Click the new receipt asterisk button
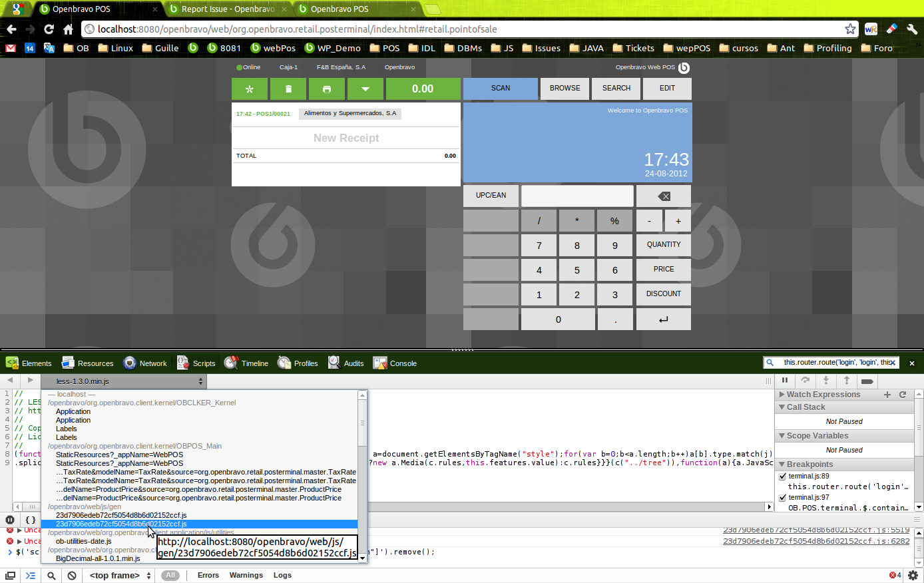 [x=250, y=89]
